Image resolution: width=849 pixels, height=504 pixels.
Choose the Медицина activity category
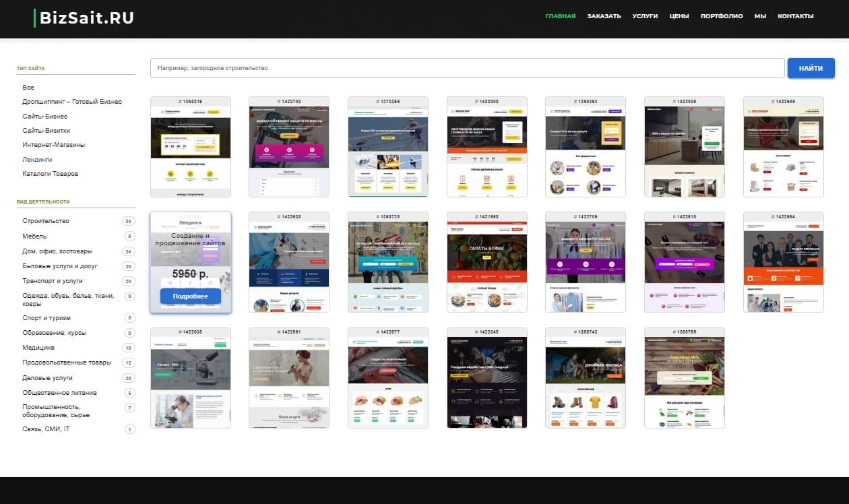(38, 348)
